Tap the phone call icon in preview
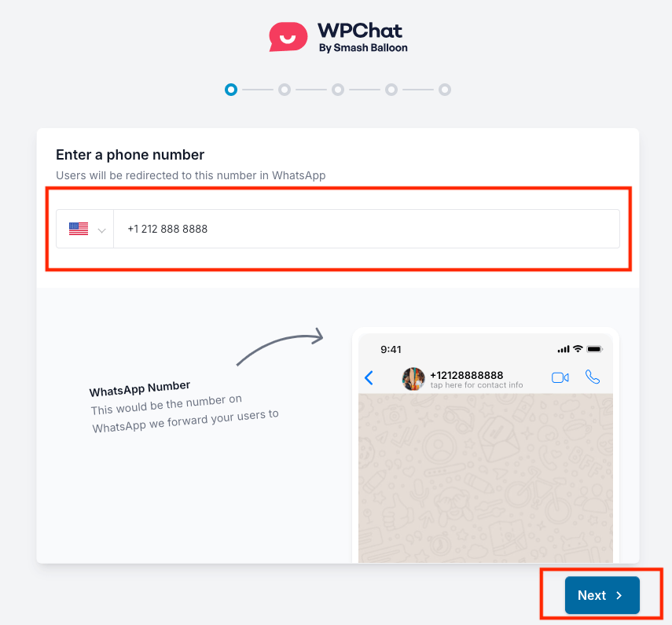The width and height of the screenshot is (672, 625). pyautogui.click(x=593, y=377)
